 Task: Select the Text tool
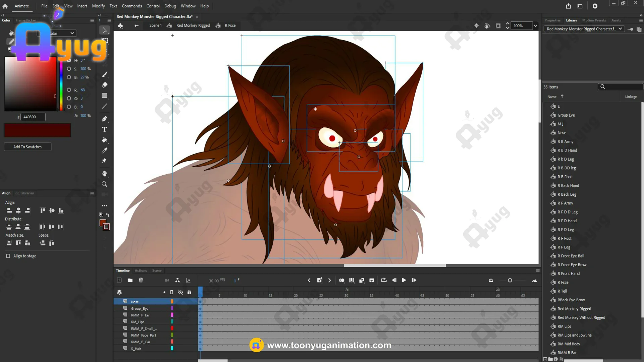[x=104, y=129]
